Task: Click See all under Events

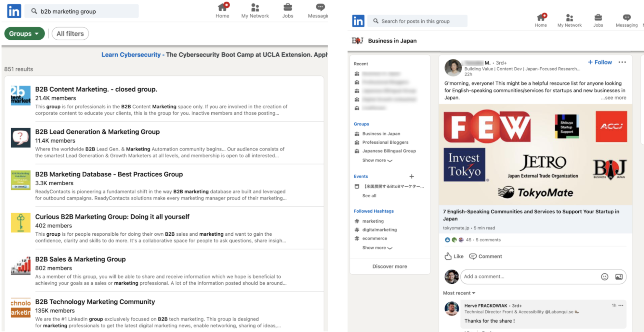Action: (x=369, y=196)
